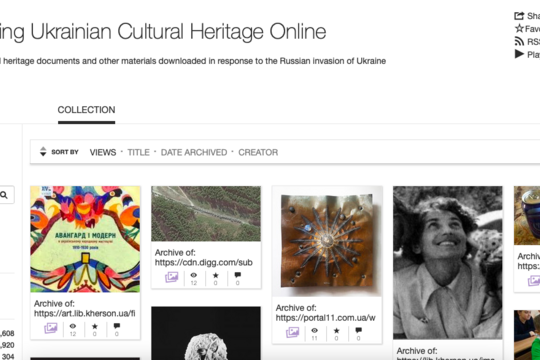Viewport: 540px width, 360px height.
Task: Click the Play all triangle icon
Action: coord(519,54)
